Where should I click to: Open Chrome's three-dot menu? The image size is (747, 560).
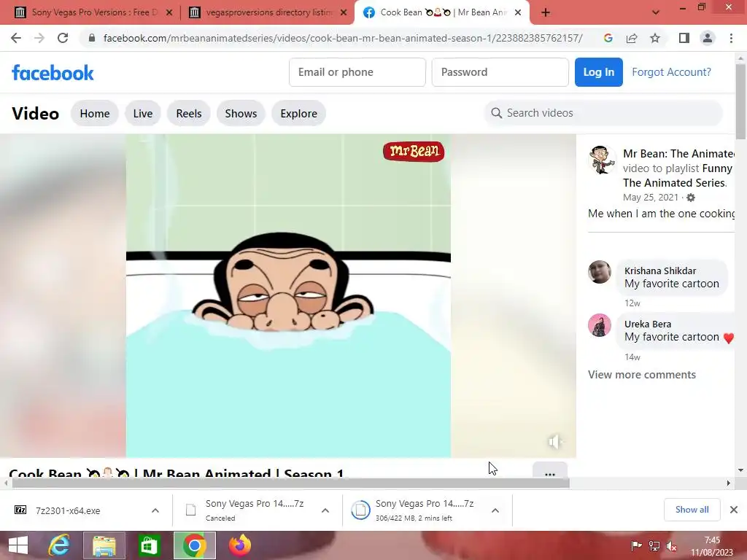(x=731, y=38)
